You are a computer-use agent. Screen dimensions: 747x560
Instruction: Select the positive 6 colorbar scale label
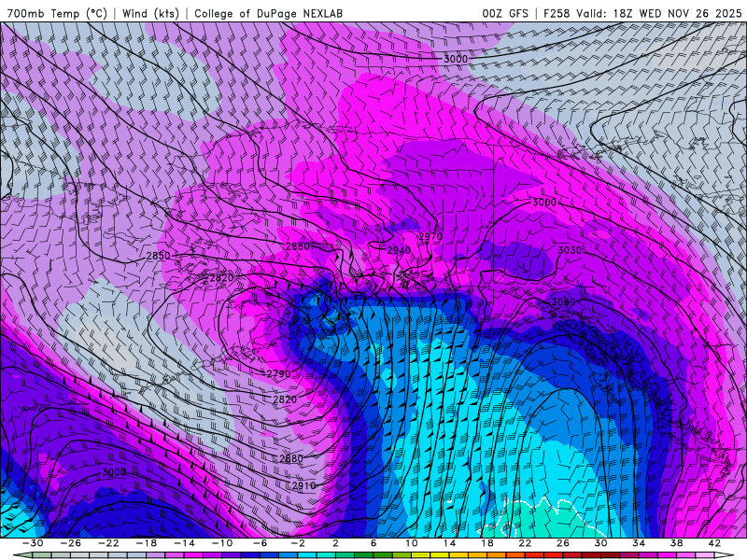tap(373, 543)
